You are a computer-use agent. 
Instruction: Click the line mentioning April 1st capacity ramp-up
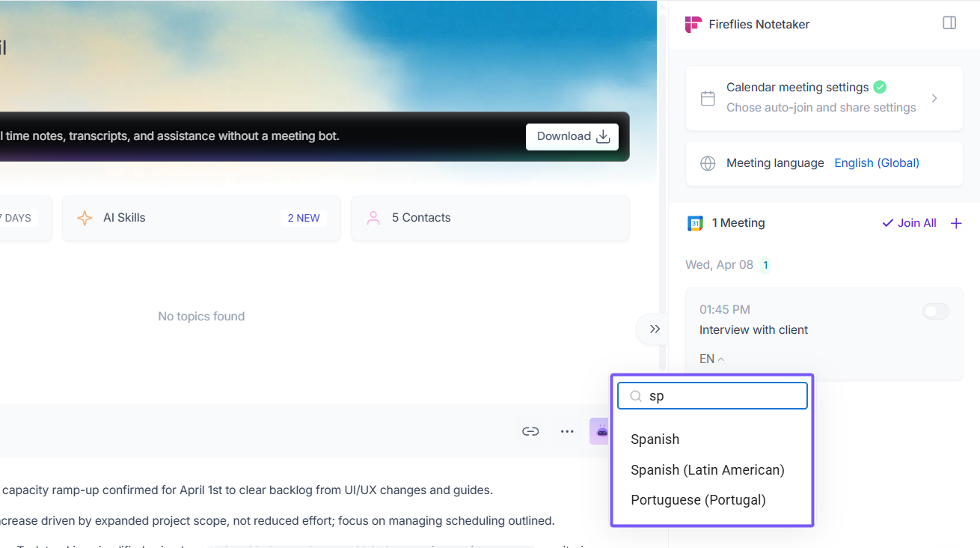tap(247, 490)
